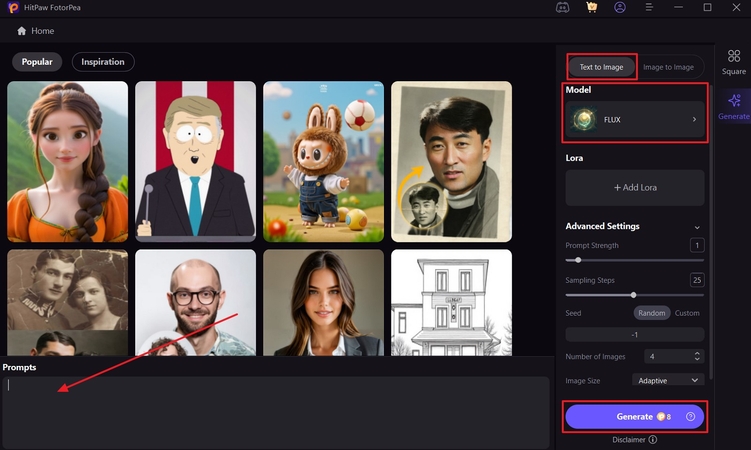
Task: Click the Model section label
Action: click(x=578, y=90)
